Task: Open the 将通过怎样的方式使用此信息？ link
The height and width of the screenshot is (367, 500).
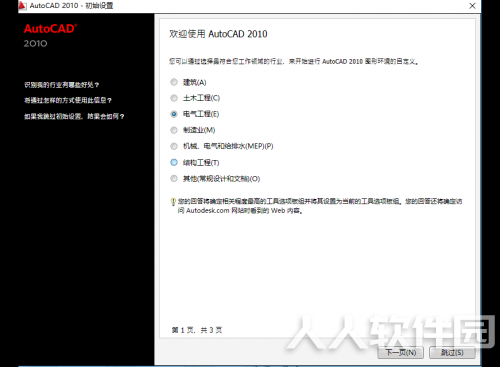Action: pyautogui.click(x=68, y=100)
